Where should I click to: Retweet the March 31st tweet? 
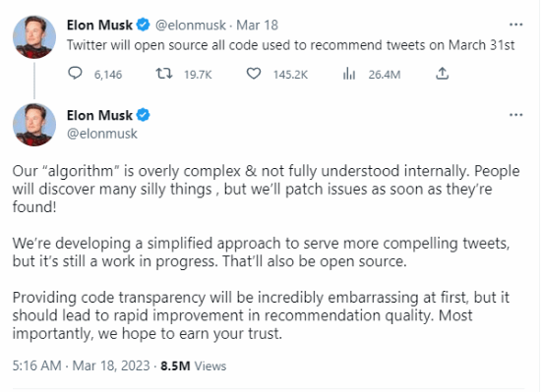click(164, 74)
